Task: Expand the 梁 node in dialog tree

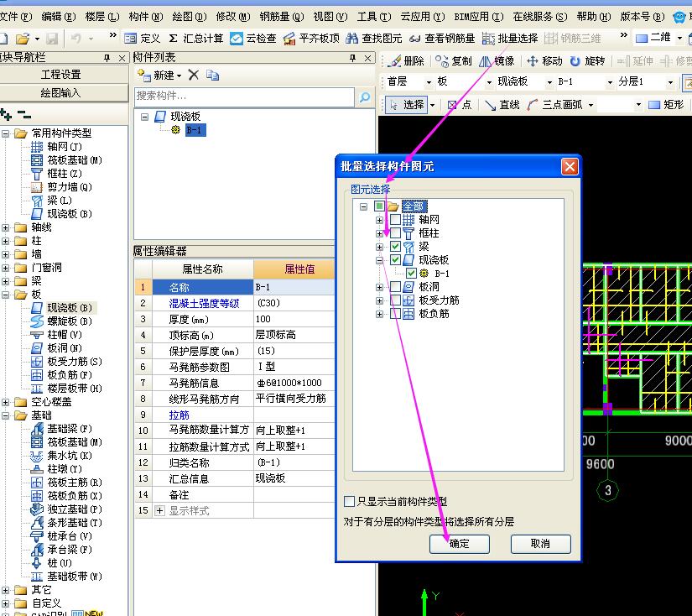Action: click(379, 247)
